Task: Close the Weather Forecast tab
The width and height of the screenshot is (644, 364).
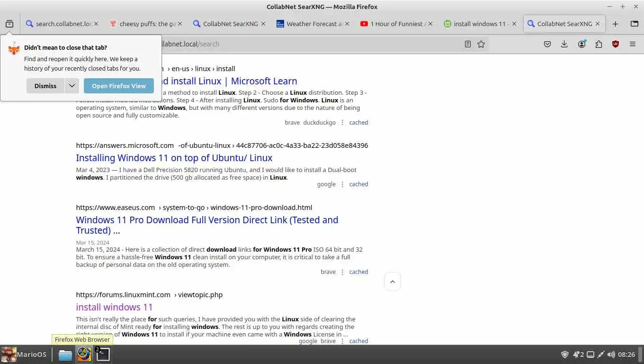Action: click(347, 24)
